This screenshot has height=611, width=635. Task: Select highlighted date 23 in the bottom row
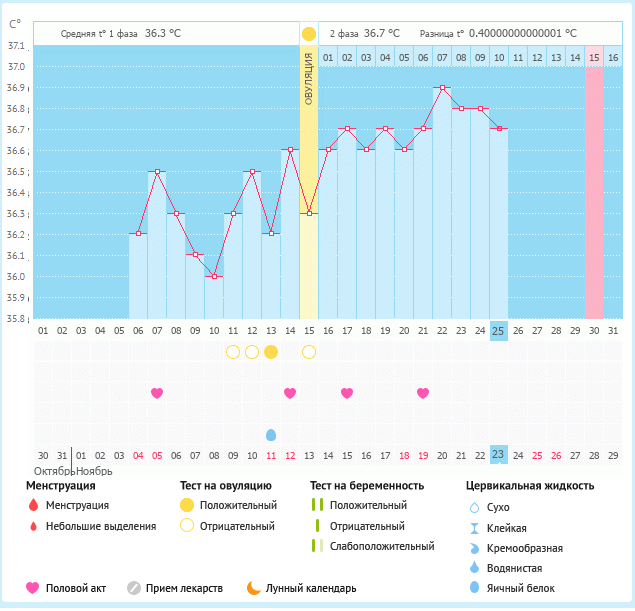click(x=499, y=455)
